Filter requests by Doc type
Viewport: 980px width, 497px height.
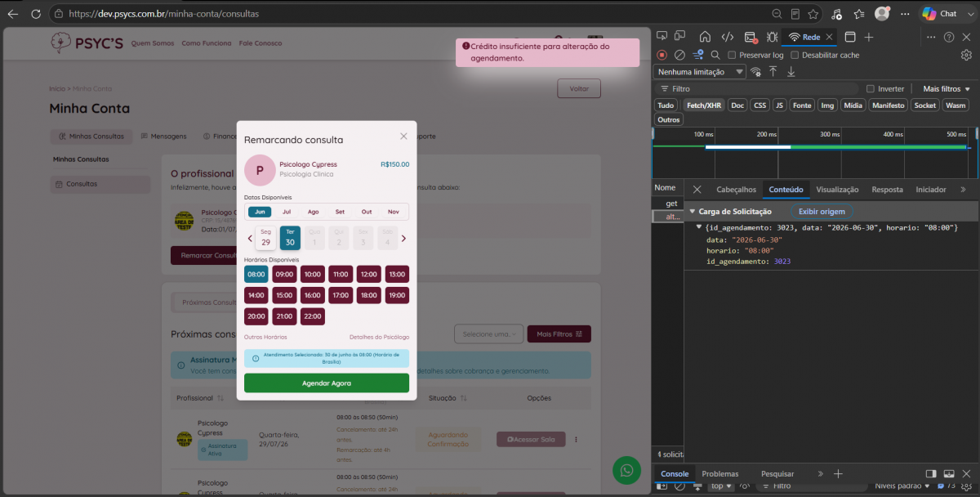tap(737, 105)
